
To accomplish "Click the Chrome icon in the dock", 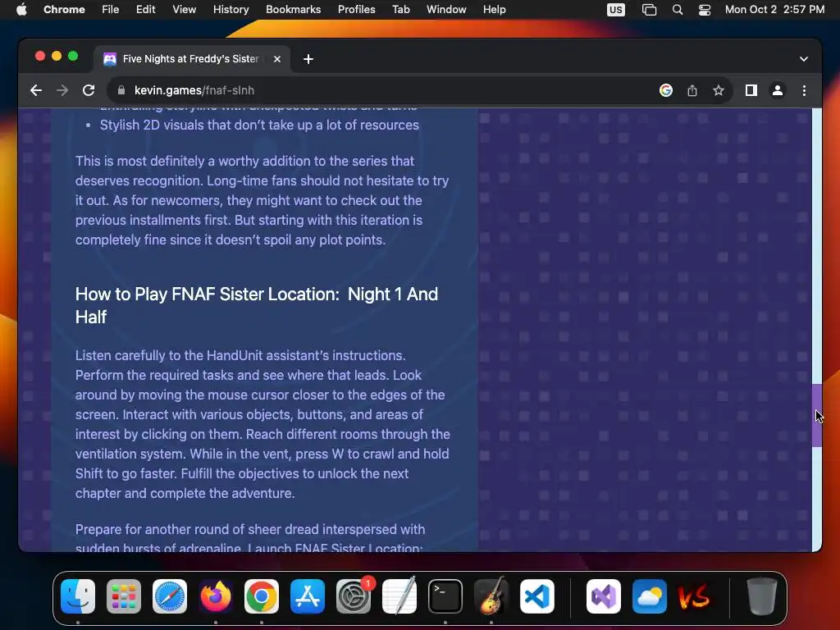I will click(262, 596).
